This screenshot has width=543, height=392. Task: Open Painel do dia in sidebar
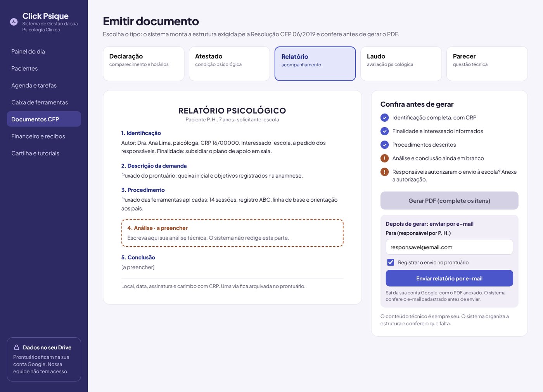[x=44, y=52]
